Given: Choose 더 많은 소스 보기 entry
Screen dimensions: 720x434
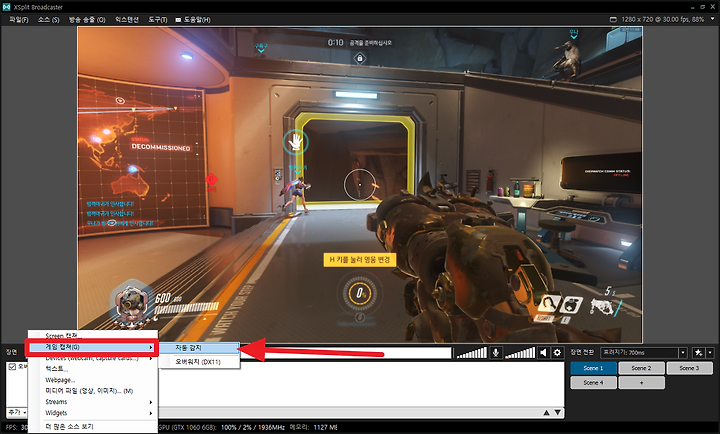Looking at the screenshot, I should click(x=92, y=427).
